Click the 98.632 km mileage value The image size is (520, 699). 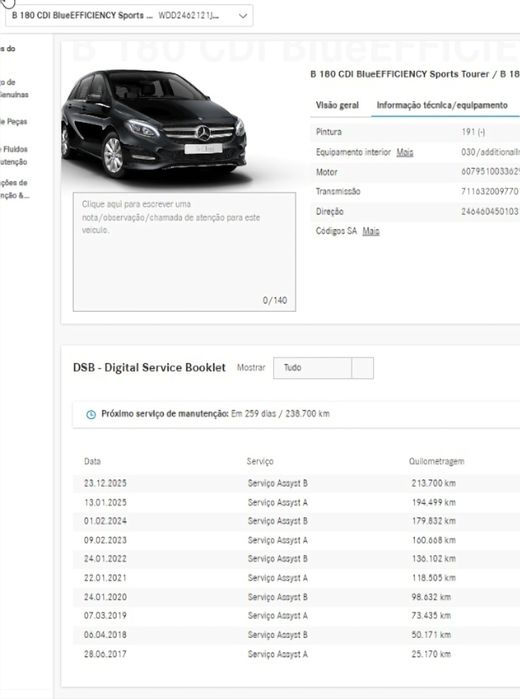point(431,597)
